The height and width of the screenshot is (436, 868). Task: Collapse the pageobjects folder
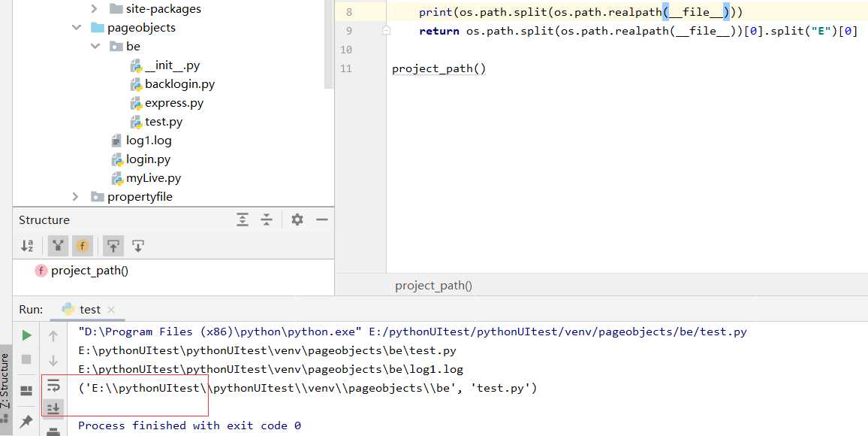(77, 28)
